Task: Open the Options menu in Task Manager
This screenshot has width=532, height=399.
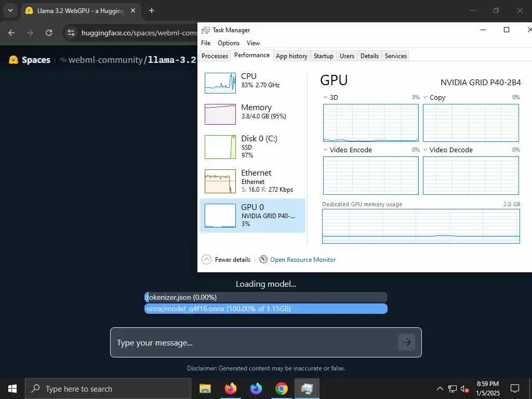Action: [229, 43]
